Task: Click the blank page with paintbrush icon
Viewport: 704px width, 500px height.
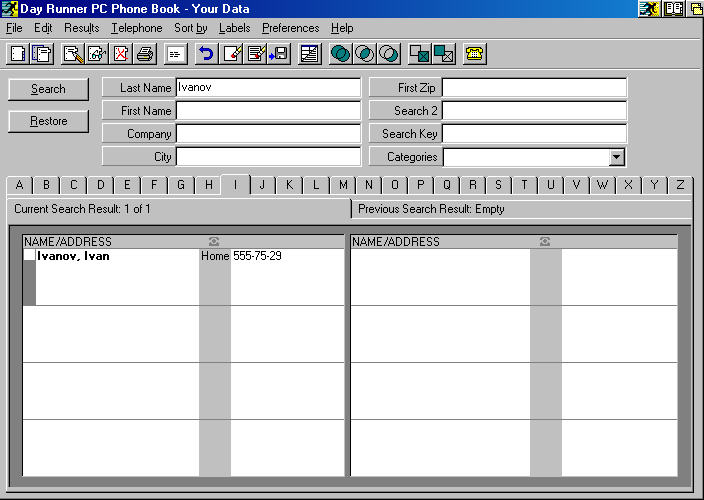Action: [232, 54]
